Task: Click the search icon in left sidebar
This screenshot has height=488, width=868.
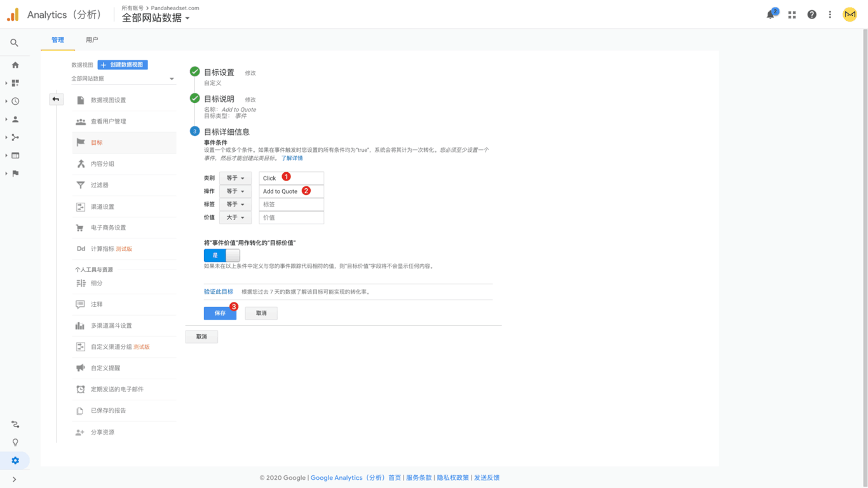Action: tap(14, 43)
